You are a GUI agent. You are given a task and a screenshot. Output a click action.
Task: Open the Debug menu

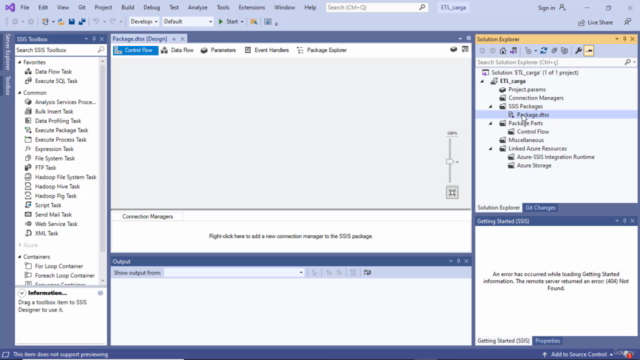[x=151, y=7]
